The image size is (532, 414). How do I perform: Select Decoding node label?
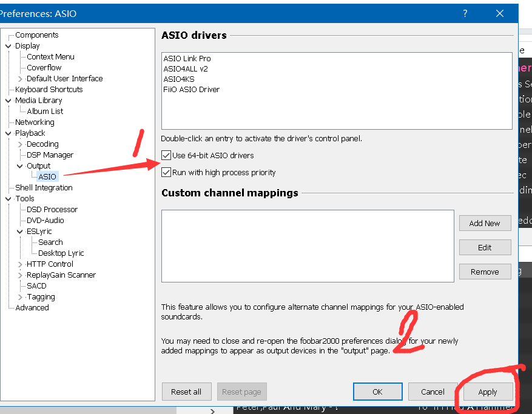point(42,144)
